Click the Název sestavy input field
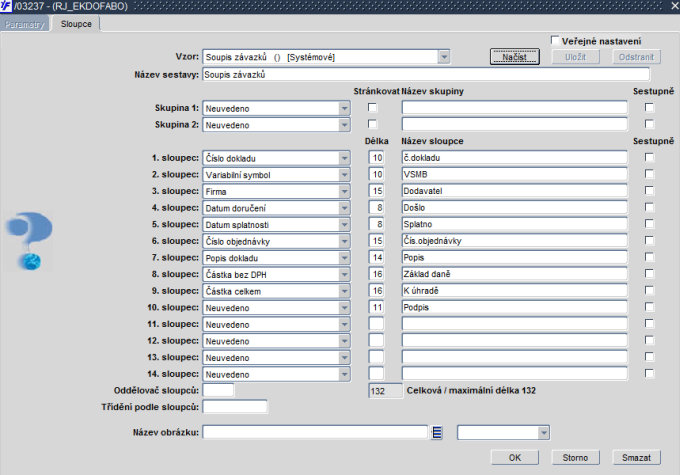 point(426,75)
